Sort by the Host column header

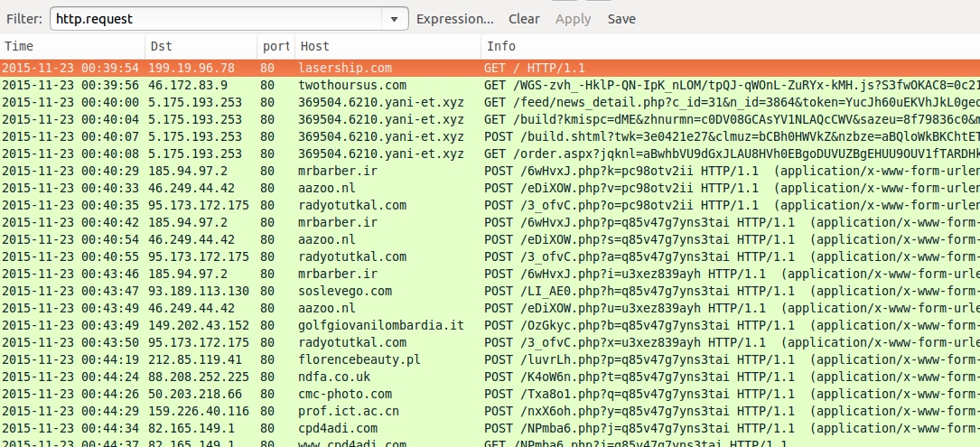coord(388,46)
